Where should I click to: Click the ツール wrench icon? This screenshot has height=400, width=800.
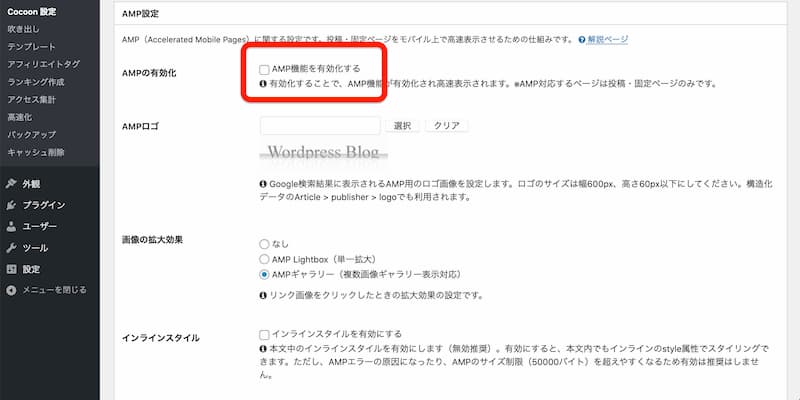click(x=11, y=248)
